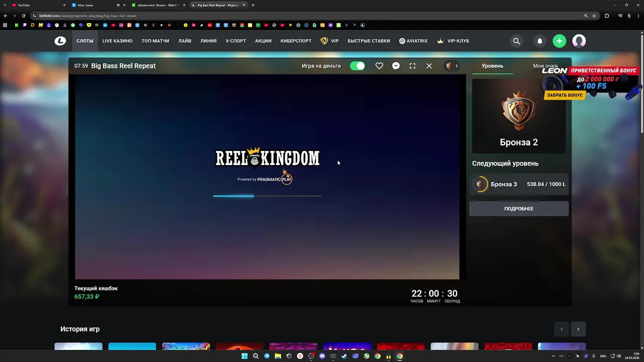Image resolution: width=644 pixels, height=362 pixels.
Task: Show previous game history items arrow
Action: tap(561, 329)
